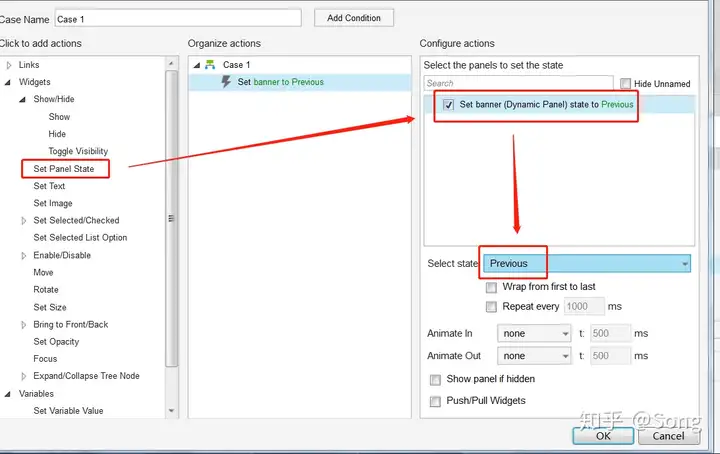Click the actions list scroll down arrow
Screen dimensions: 720x454
click(x=171, y=411)
